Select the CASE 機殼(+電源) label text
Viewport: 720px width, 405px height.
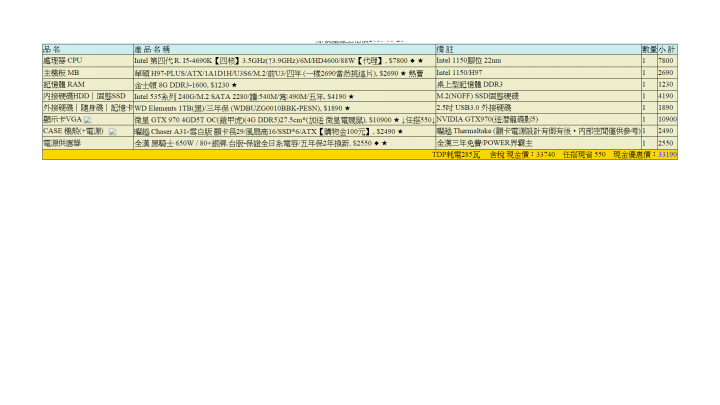[x=73, y=131]
